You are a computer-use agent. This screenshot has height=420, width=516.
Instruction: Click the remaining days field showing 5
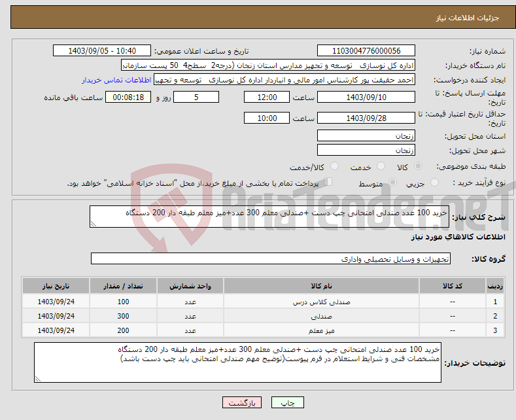(x=196, y=97)
